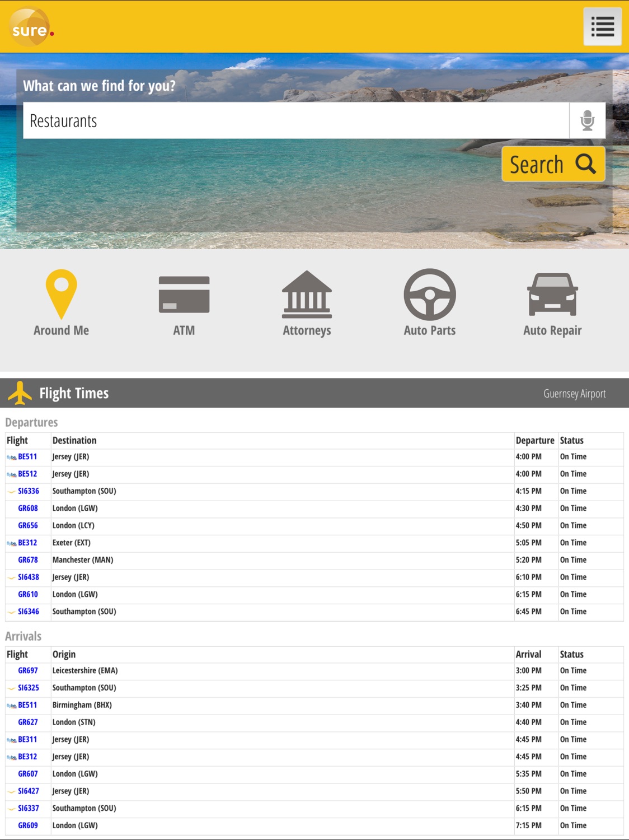
Task: Open departure flight SI6336
Action: coord(29,491)
